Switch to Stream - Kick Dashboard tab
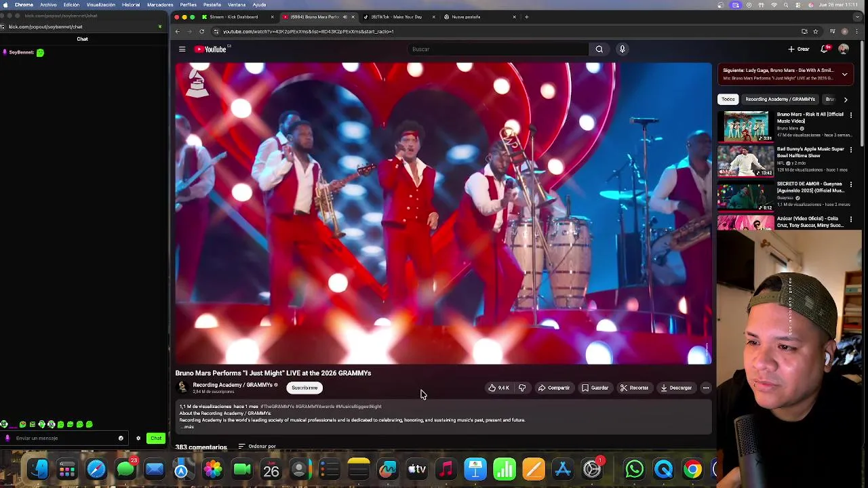The width and height of the screenshot is (868, 488). pos(239,17)
